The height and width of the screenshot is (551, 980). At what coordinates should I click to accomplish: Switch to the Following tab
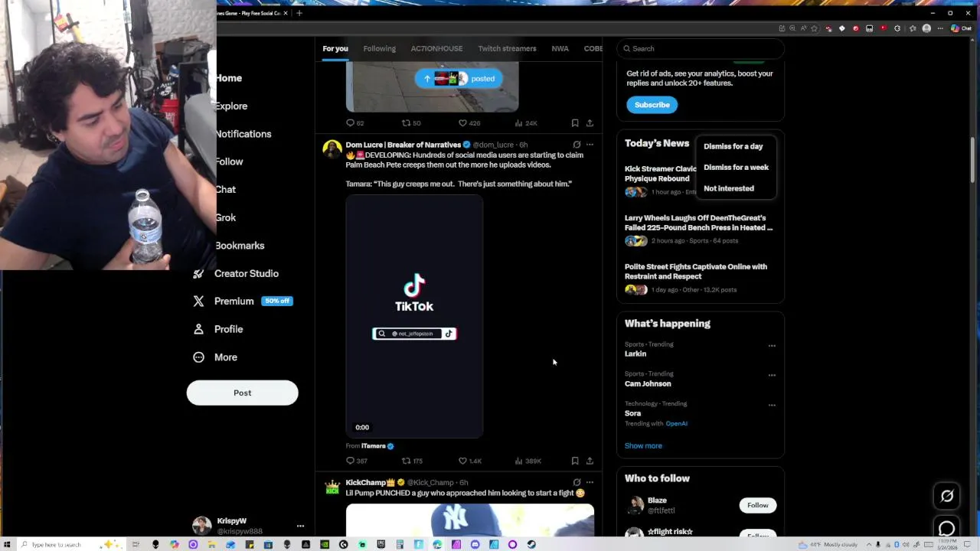tap(379, 48)
